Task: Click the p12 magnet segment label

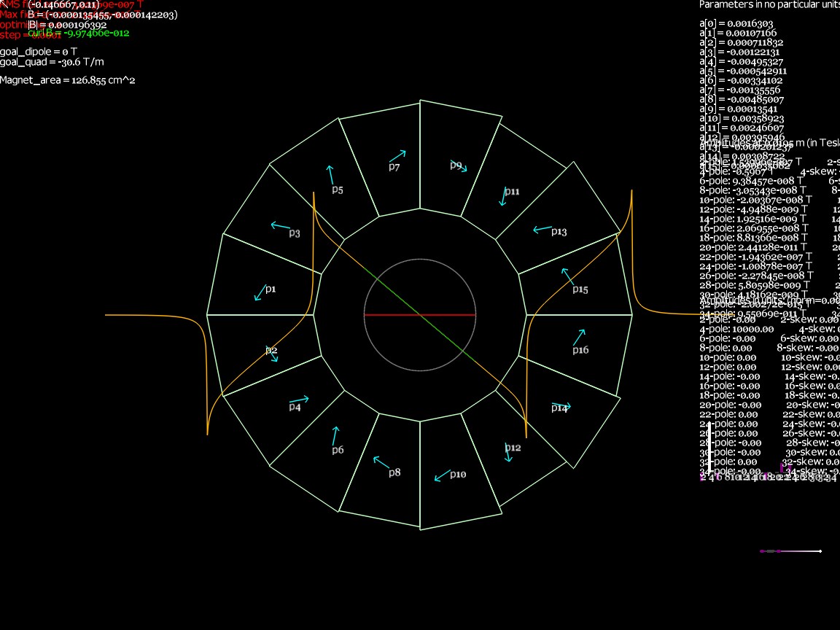Action: click(x=513, y=447)
